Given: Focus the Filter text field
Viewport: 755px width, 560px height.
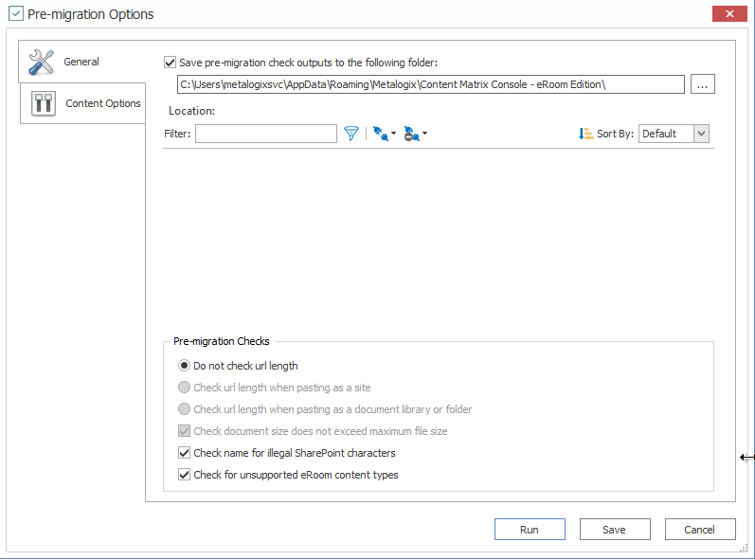Looking at the screenshot, I should tap(266, 134).
